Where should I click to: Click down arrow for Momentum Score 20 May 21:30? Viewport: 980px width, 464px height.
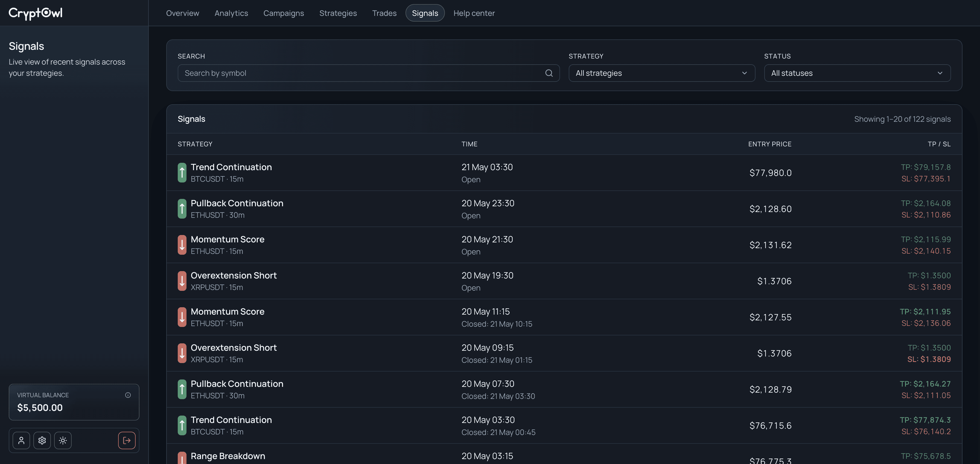coord(182,245)
